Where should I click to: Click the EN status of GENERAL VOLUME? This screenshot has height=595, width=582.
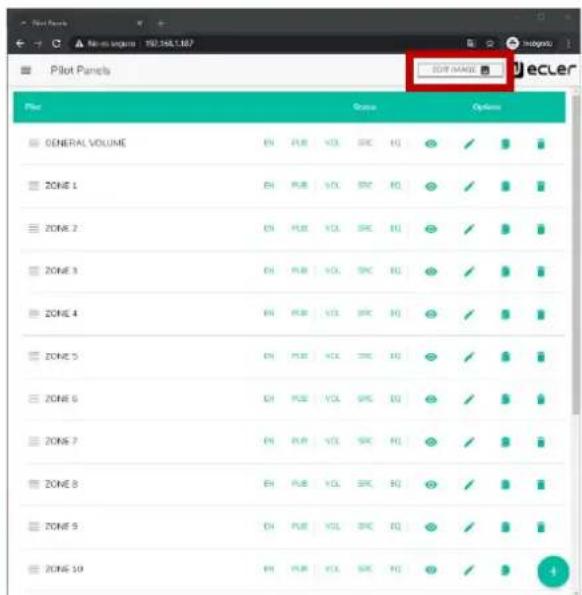pyautogui.click(x=269, y=143)
